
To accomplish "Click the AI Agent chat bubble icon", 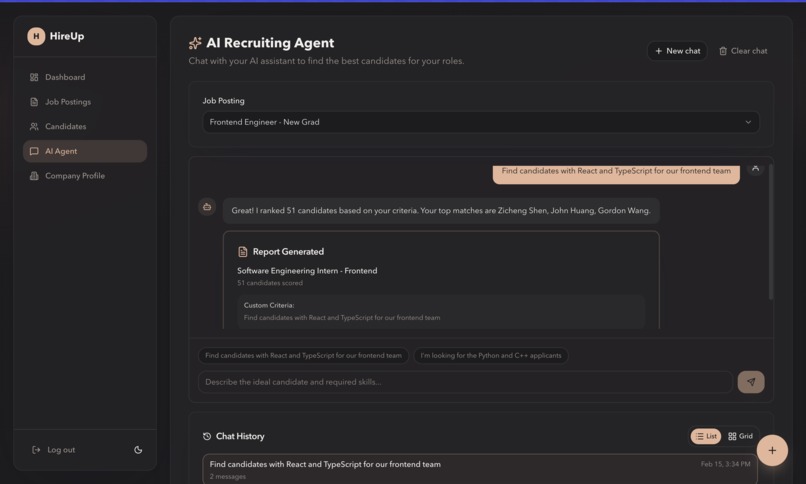I will coord(34,151).
